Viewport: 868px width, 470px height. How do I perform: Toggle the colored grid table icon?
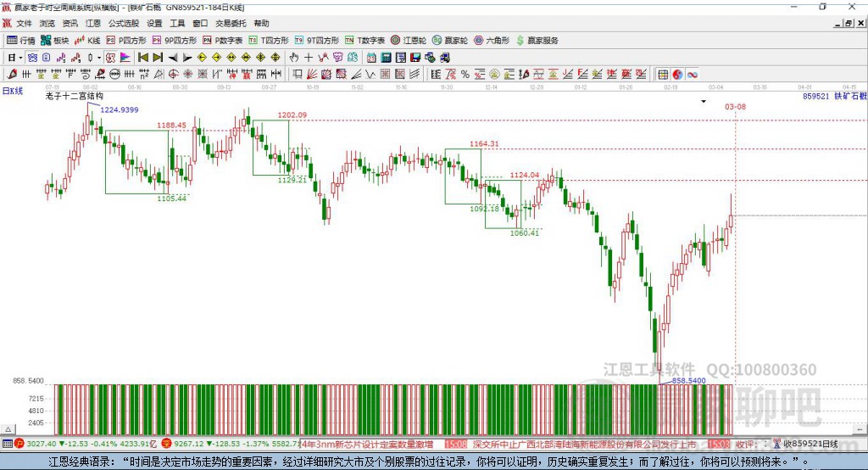(662, 75)
